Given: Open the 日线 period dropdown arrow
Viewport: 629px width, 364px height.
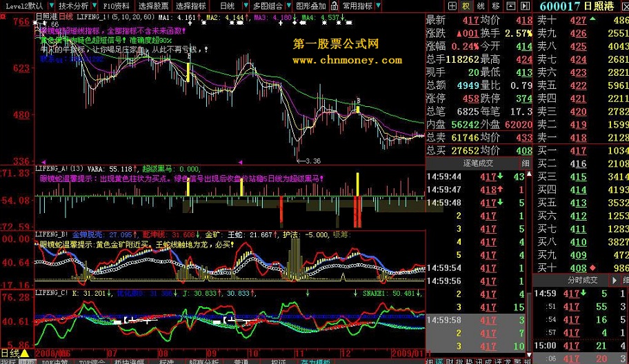Looking at the screenshot, I should tap(246, 6).
